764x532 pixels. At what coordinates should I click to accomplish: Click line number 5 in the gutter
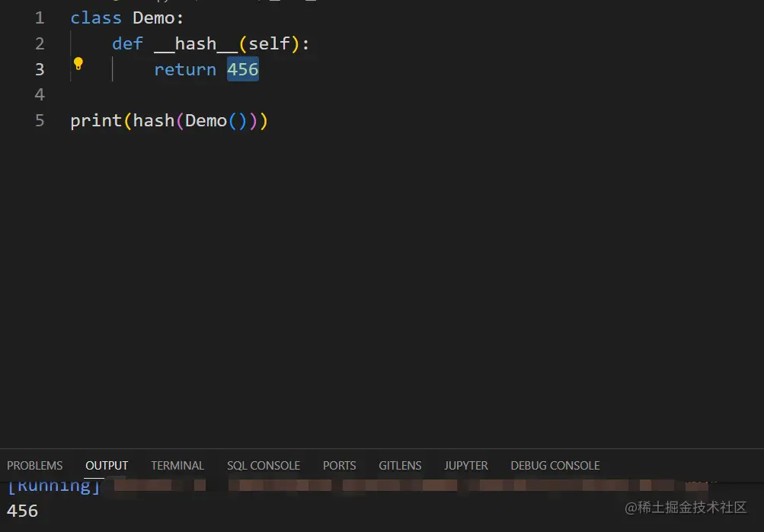pyautogui.click(x=40, y=121)
